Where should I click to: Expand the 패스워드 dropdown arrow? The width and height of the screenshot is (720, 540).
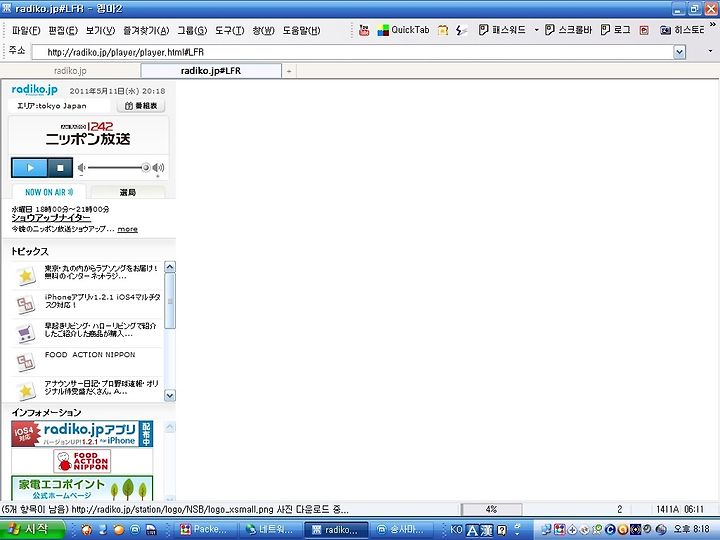pos(536,30)
